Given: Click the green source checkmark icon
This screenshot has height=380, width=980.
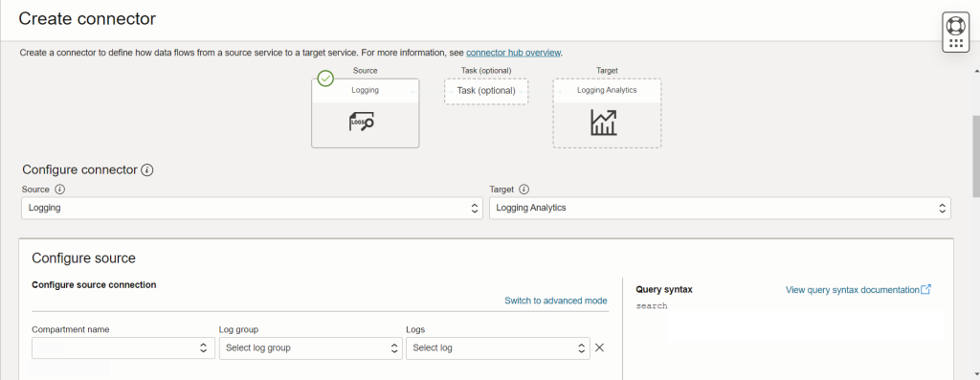Looking at the screenshot, I should (x=325, y=78).
